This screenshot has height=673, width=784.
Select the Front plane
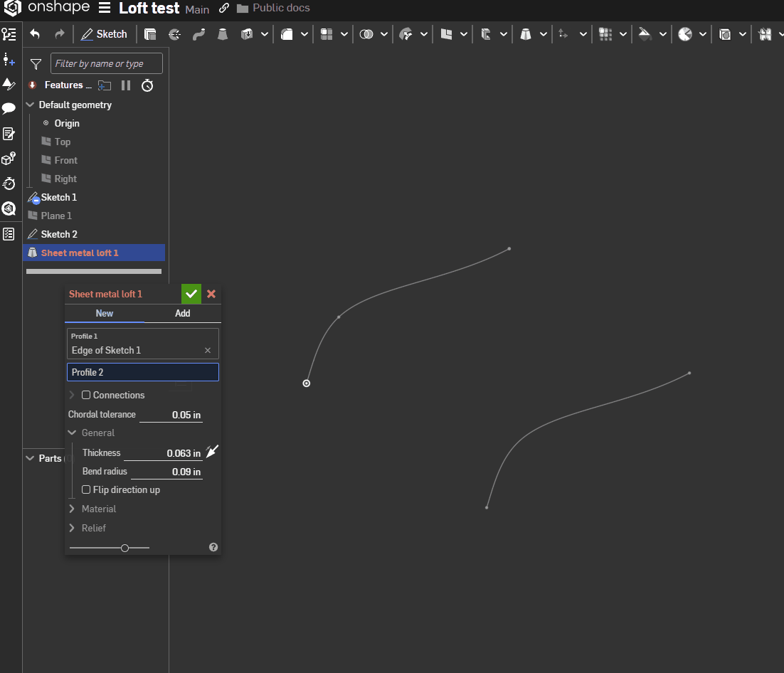click(x=65, y=160)
